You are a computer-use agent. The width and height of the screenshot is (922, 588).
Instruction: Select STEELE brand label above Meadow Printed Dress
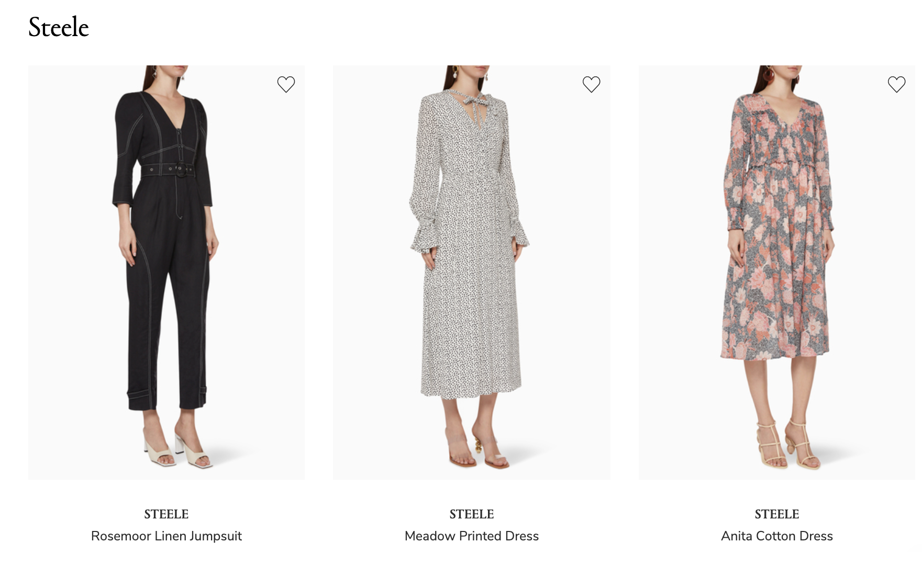coord(472,514)
